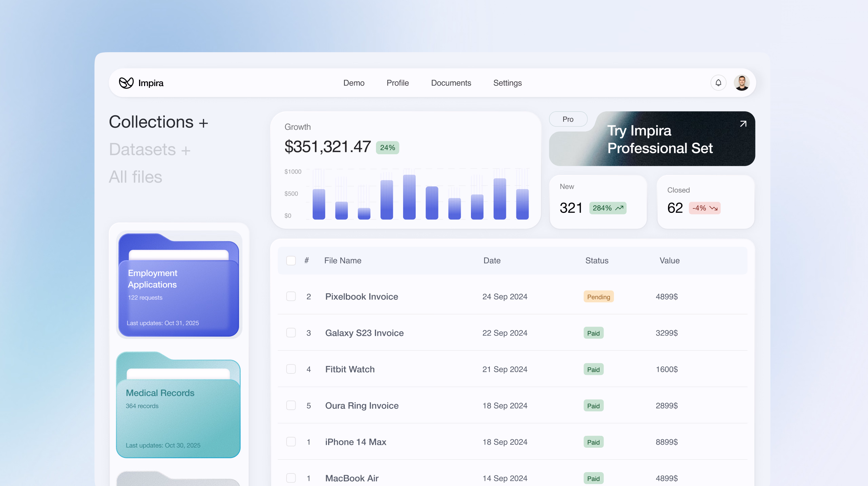Click the $351,321.47 growth amount
Image resolution: width=868 pixels, height=486 pixels.
[328, 147]
